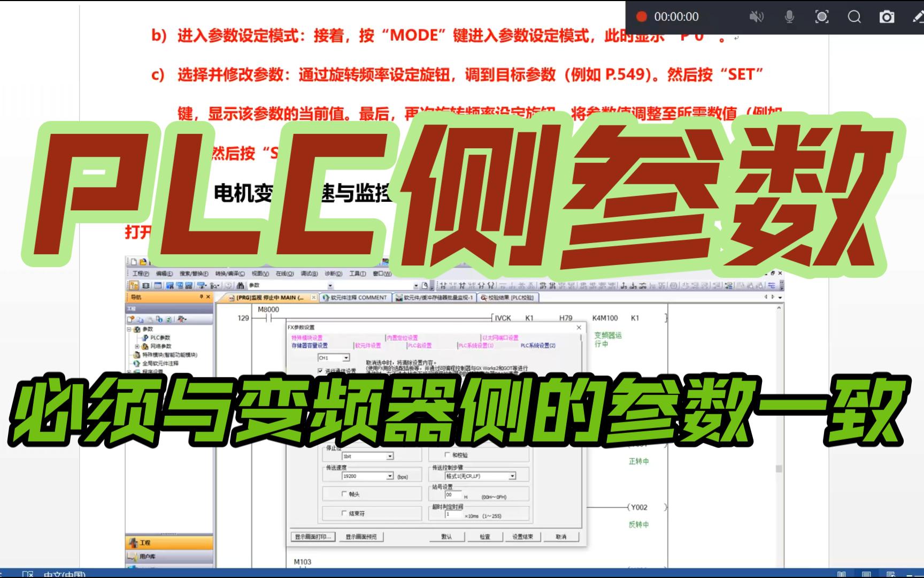Click the first icon in project tree toolbar
924x578 pixels.
132,319
